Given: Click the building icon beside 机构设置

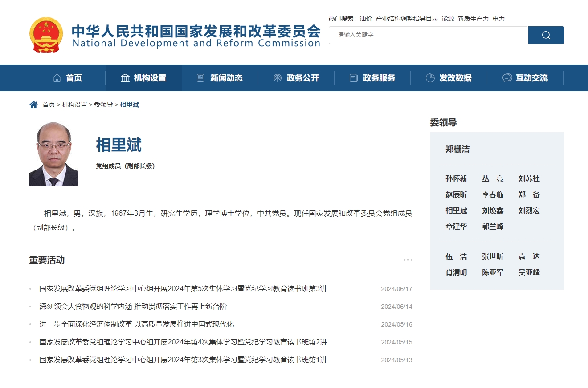Looking at the screenshot, I should pos(125,78).
